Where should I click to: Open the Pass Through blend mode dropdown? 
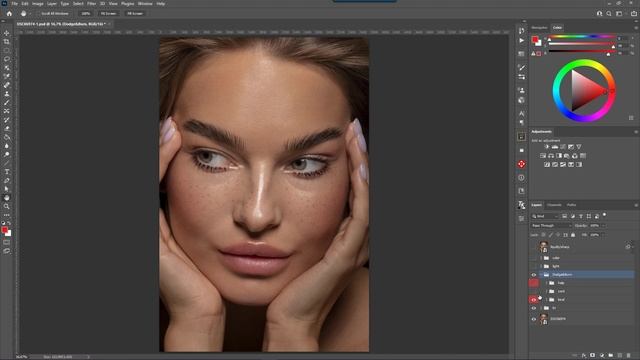point(551,226)
